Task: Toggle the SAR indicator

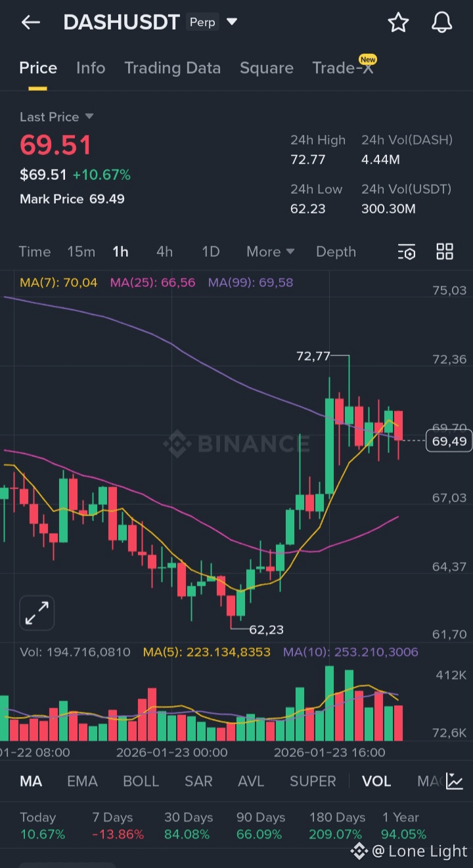Action: tap(198, 781)
